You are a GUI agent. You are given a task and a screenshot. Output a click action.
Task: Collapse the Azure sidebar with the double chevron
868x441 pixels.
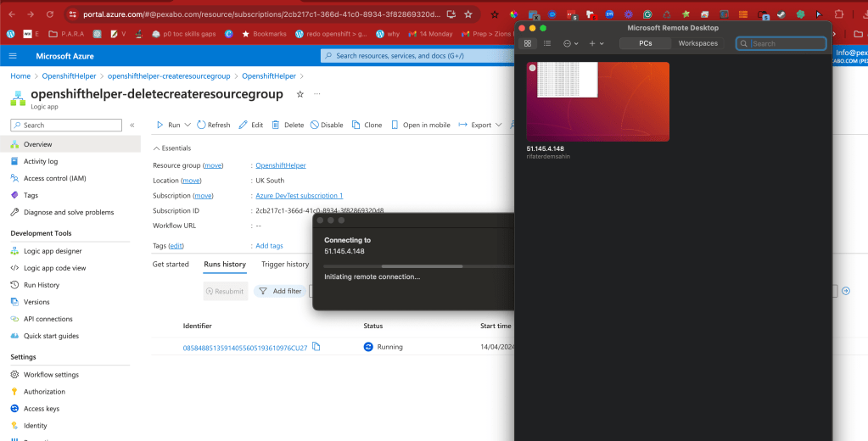(x=132, y=125)
